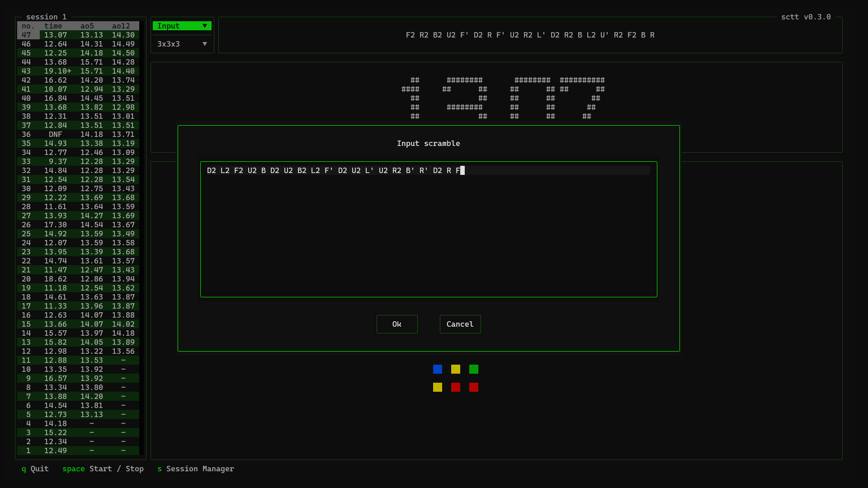Select solve 20 with time 18.62

click(78, 279)
